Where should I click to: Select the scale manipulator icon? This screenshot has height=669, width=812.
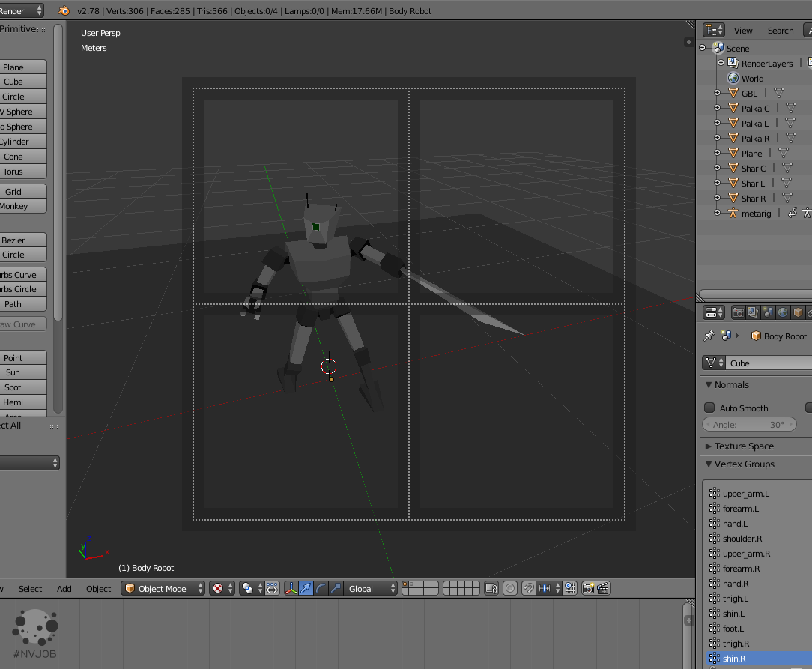coord(336,588)
